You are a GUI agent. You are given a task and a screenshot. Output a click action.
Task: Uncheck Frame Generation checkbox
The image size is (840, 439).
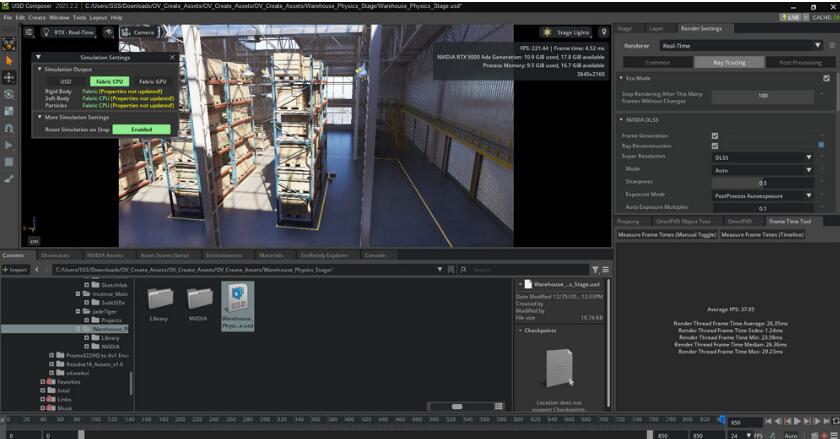point(714,135)
